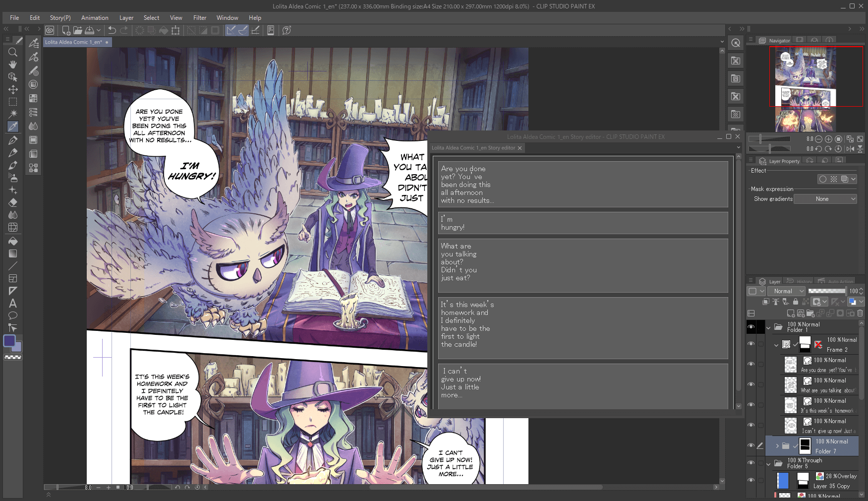Click the 'I'm hungry!' text box in Story editor
The height and width of the screenshot is (501, 868).
click(x=582, y=223)
